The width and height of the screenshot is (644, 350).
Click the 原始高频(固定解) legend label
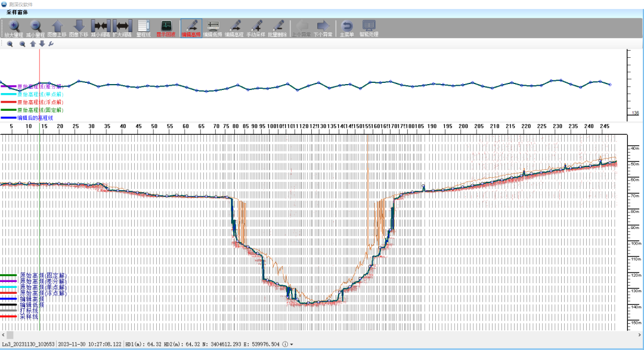(43, 275)
